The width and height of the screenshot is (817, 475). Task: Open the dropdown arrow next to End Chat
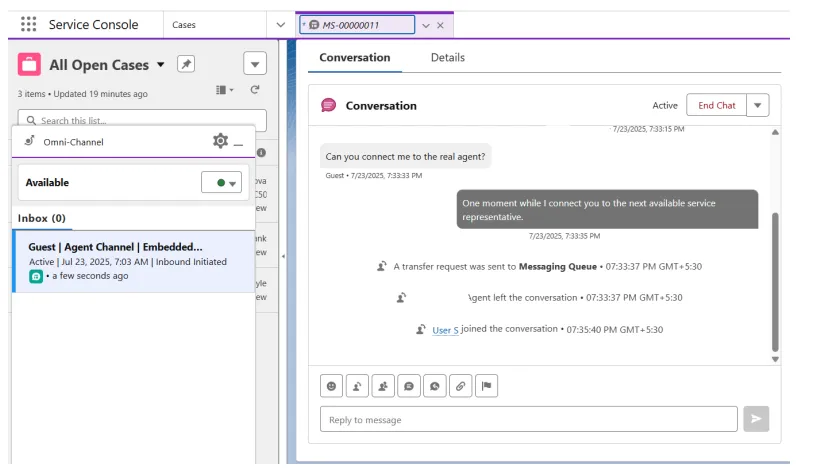758,106
